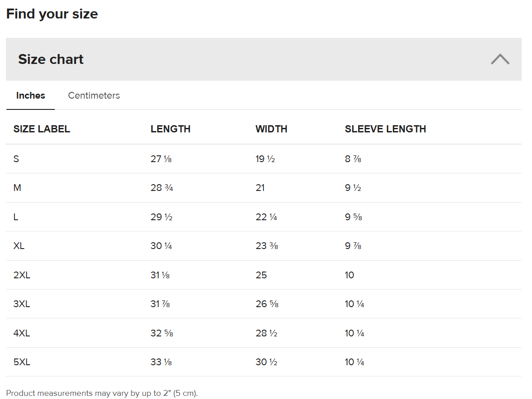532x399 pixels.
Task: Click the 25 width value for 2XL
Action: point(261,275)
